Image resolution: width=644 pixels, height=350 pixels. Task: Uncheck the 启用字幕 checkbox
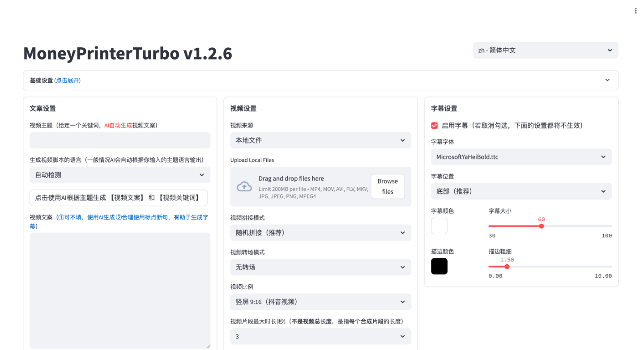tap(434, 126)
